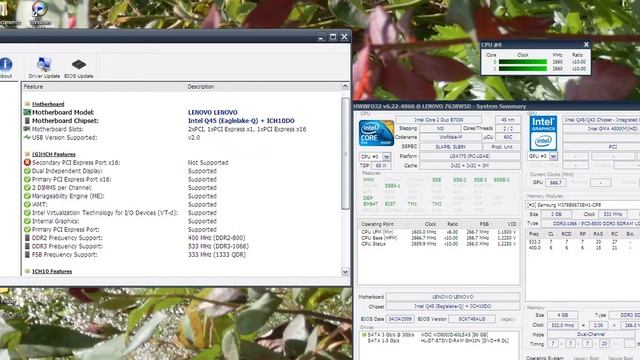The image size is (640, 360).
Task: Click the Motherboard LENOVO field in System Summary
Action: [453, 297]
